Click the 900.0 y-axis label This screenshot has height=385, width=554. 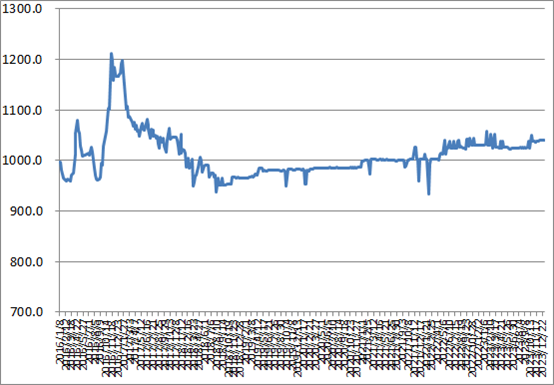pyautogui.click(x=25, y=211)
